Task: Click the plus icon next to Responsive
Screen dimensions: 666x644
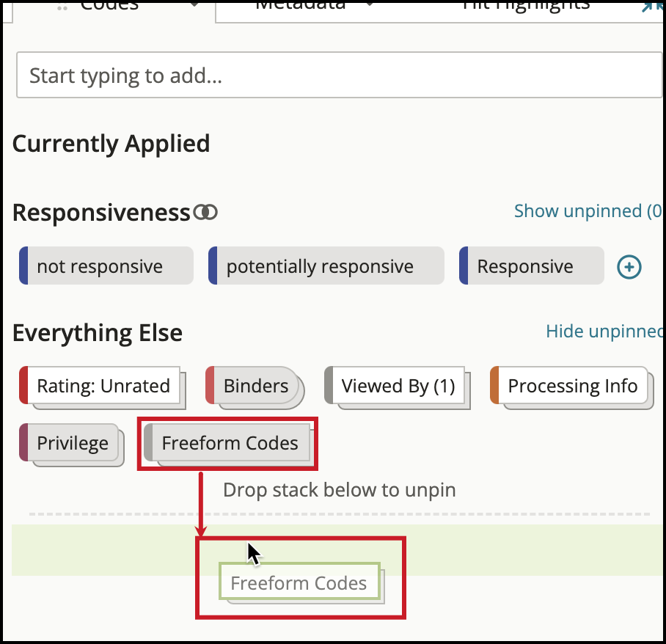Action: 629,267
